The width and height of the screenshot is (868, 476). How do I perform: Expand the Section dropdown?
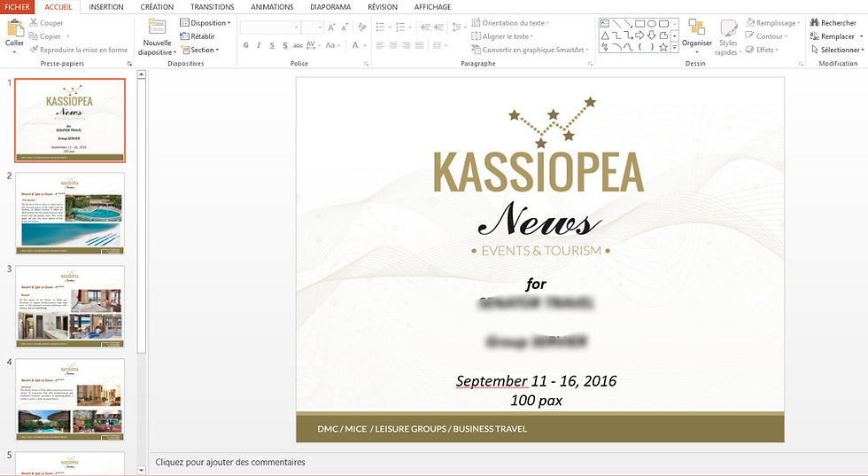(200, 50)
